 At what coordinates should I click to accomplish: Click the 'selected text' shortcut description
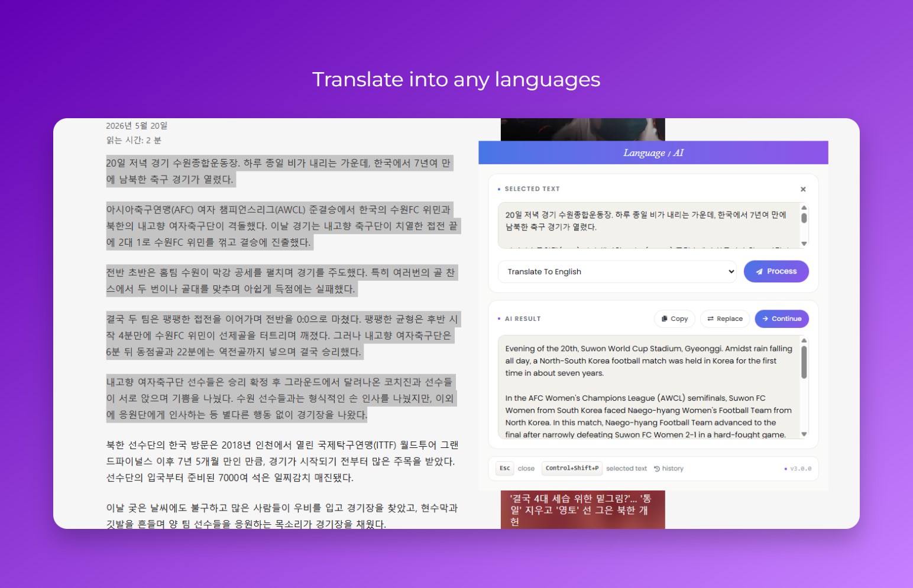(626, 469)
